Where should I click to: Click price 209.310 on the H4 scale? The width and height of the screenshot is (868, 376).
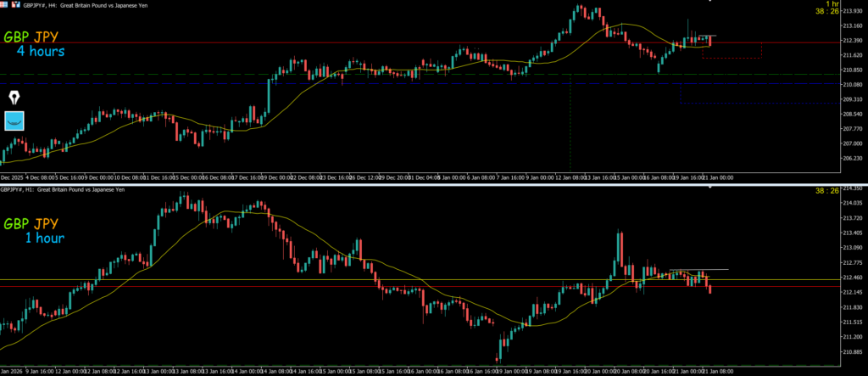coord(853,100)
